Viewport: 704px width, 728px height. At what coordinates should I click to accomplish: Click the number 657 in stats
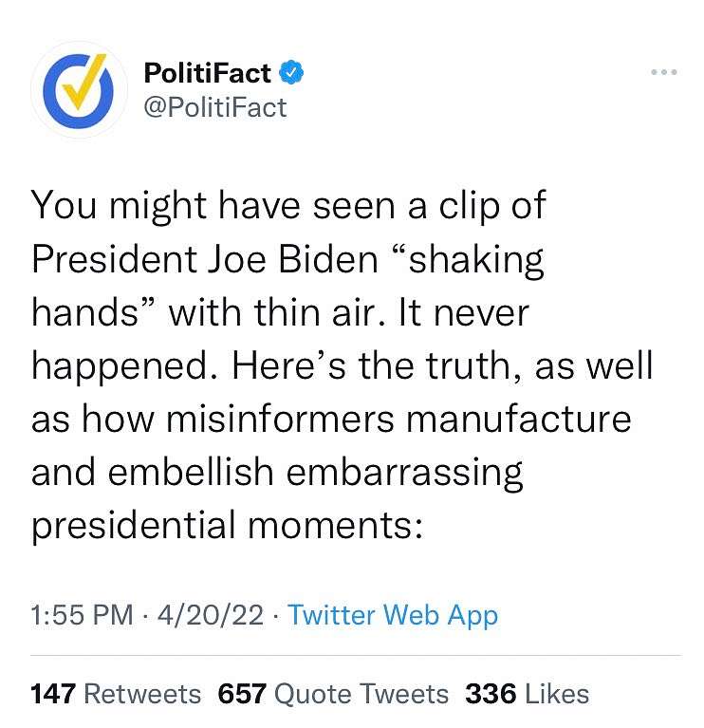242,694
